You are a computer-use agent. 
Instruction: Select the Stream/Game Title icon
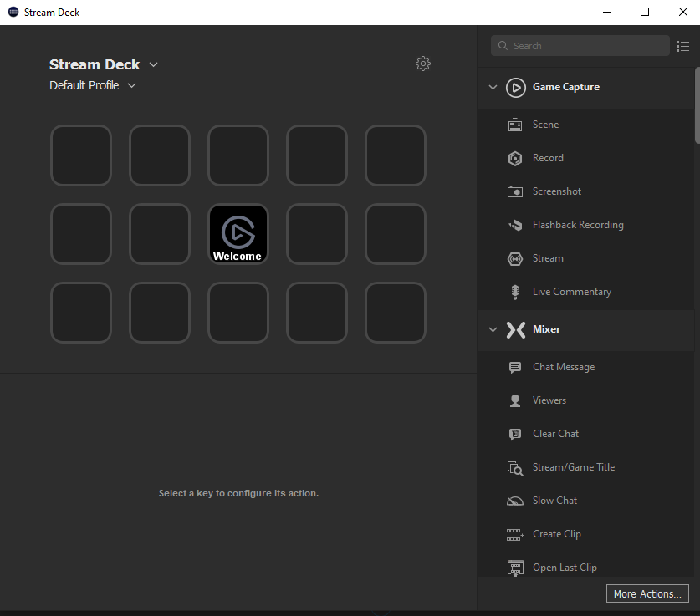[515, 468]
